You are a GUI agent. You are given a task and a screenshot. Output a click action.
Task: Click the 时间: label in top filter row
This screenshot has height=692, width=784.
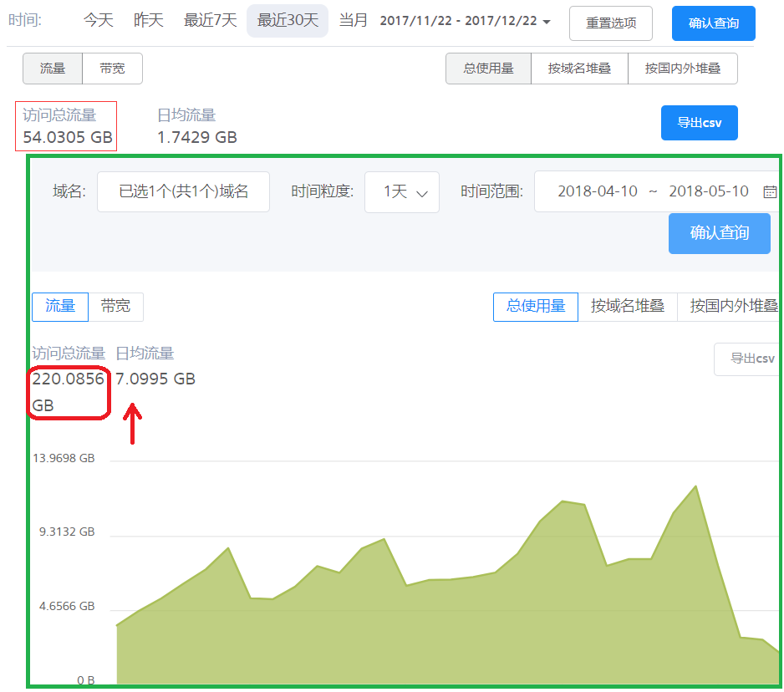[25, 21]
